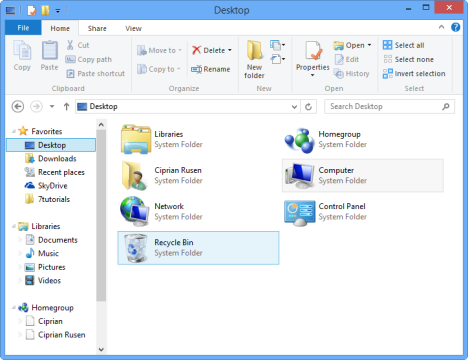468x360 pixels.
Task: Click the Rename button
Action: [211, 69]
